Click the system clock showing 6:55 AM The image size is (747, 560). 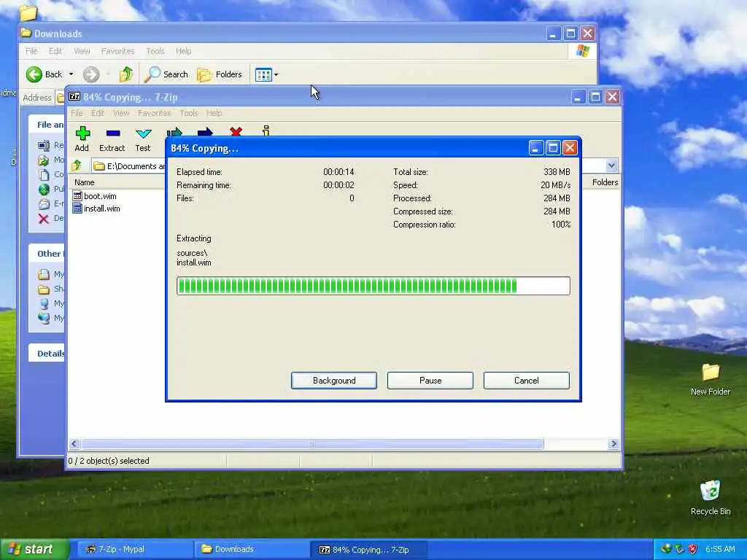coord(720,550)
